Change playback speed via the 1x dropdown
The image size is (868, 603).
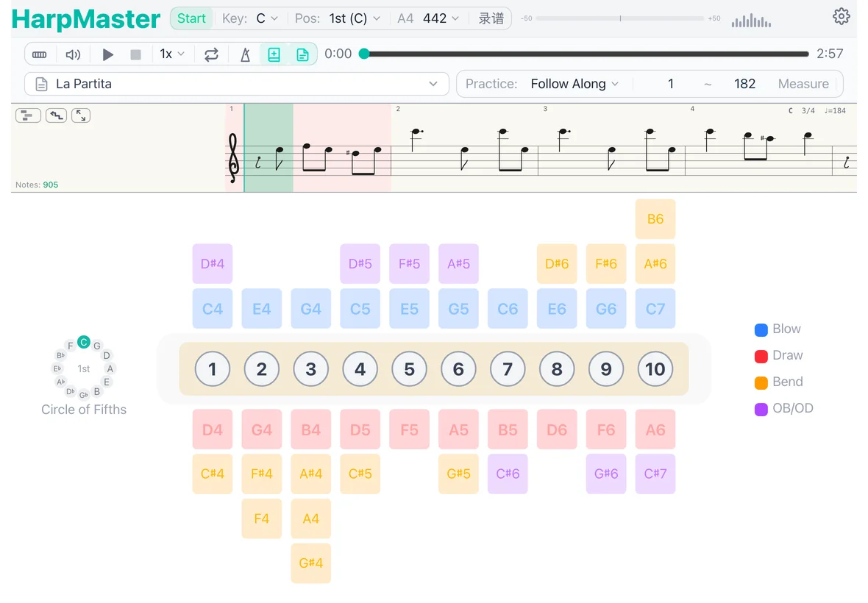(x=171, y=54)
